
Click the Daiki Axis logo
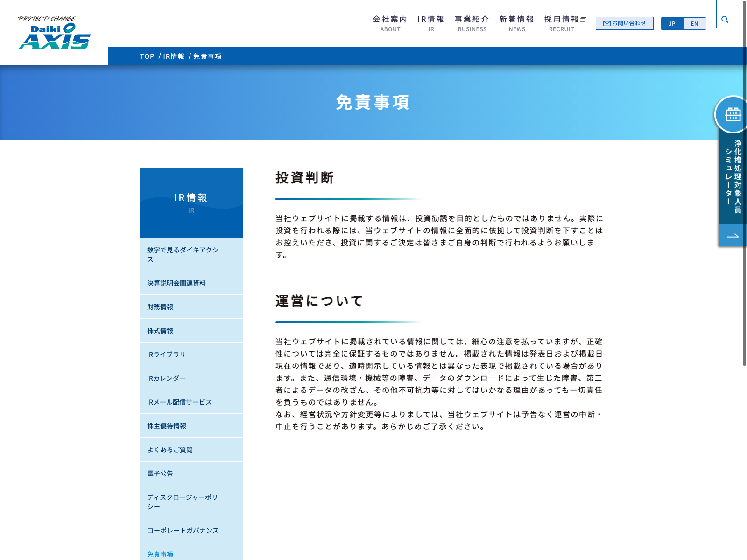click(54, 33)
